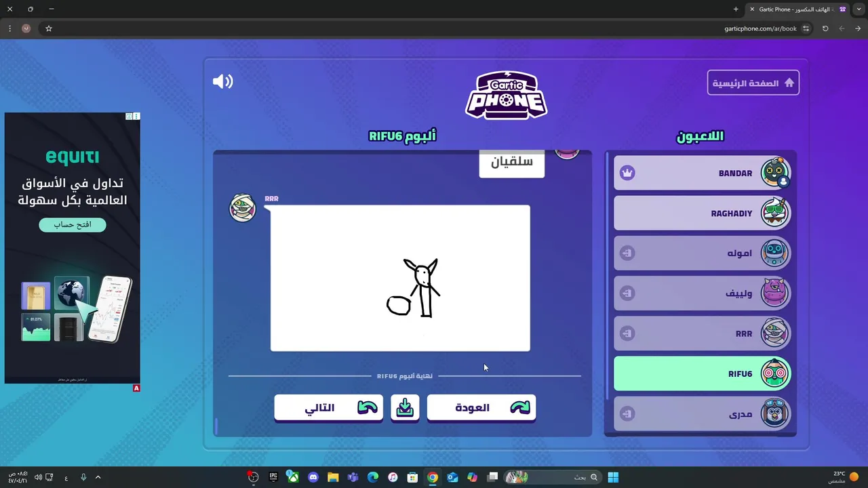This screenshot has height=488, width=868.
Task: Download the album with the download icon
Action: (405, 407)
